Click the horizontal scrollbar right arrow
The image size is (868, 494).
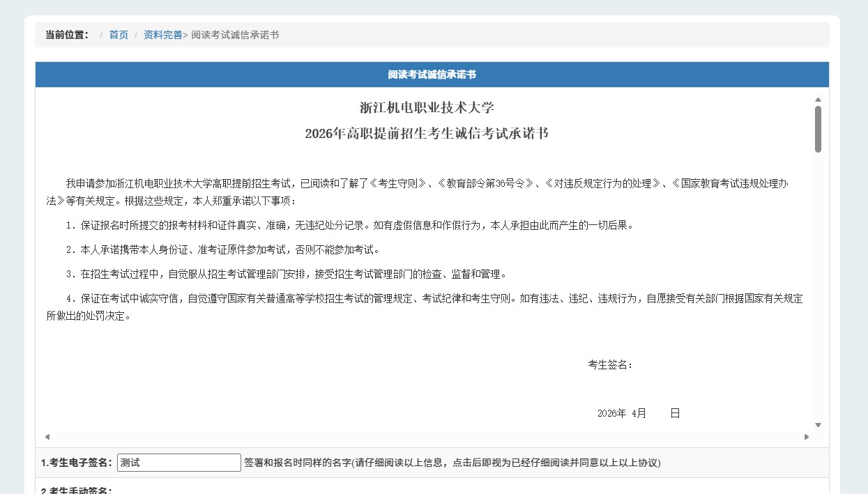click(x=807, y=437)
